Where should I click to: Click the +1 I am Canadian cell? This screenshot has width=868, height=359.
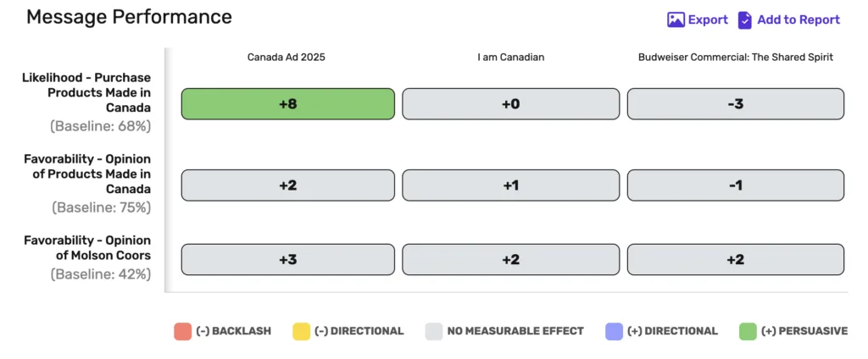(510, 185)
